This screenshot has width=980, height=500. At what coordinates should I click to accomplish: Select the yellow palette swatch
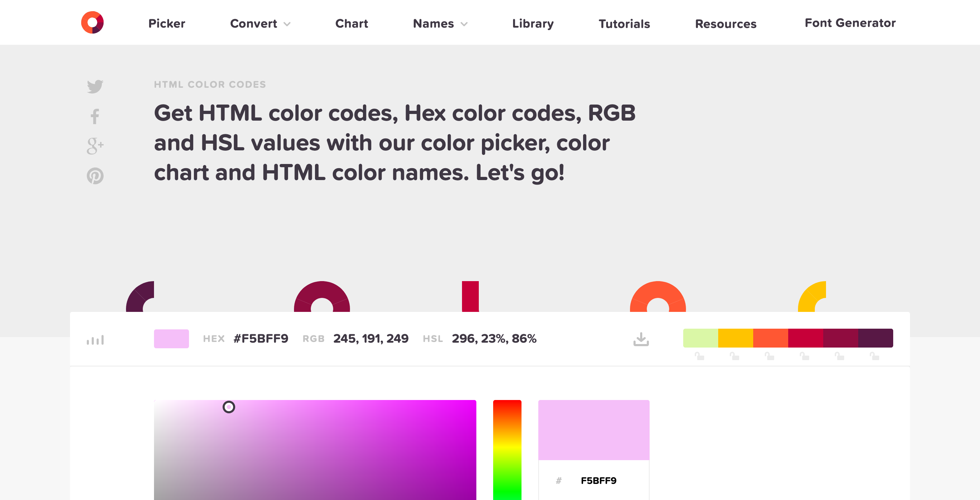pos(736,338)
